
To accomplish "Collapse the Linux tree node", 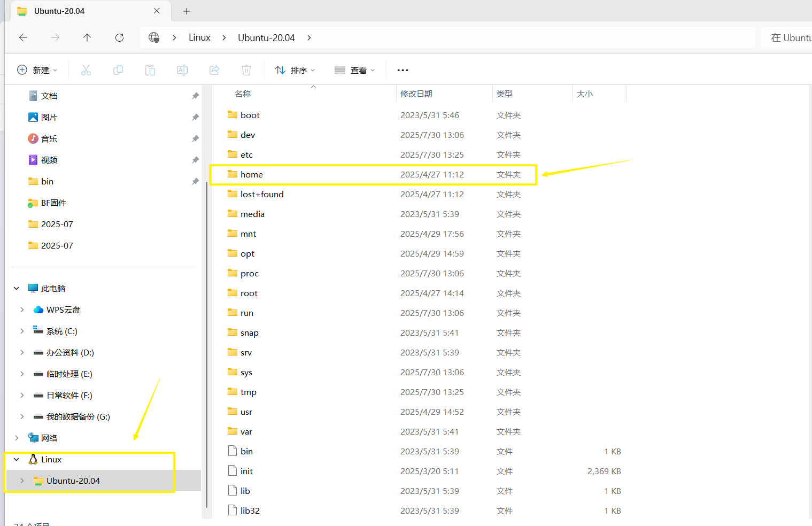I will coord(17,459).
